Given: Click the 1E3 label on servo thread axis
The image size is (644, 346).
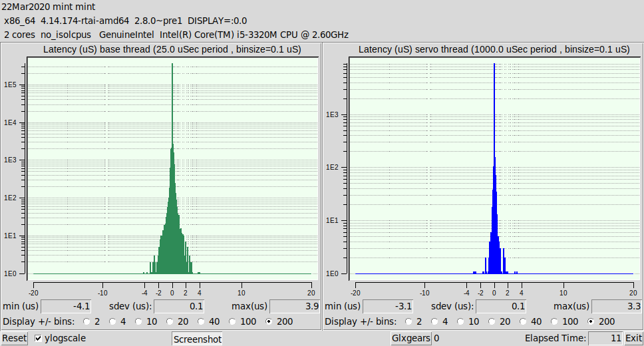Looking at the screenshot, I should (x=332, y=114).
